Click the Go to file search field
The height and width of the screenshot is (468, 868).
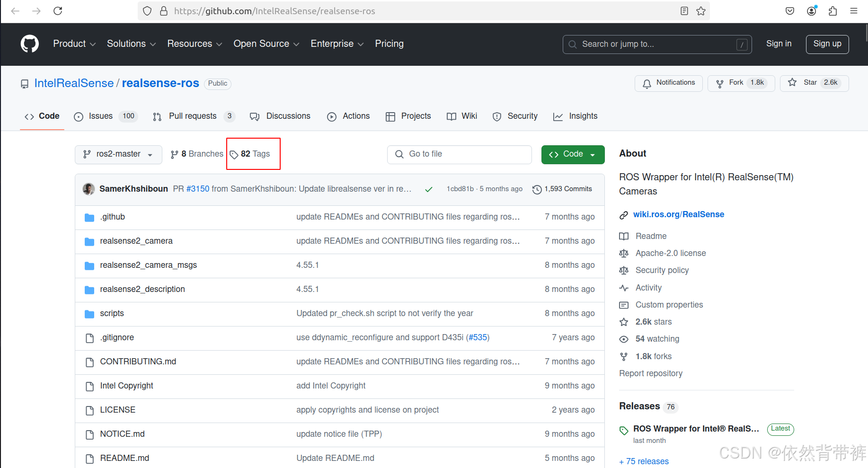[459, 155]
